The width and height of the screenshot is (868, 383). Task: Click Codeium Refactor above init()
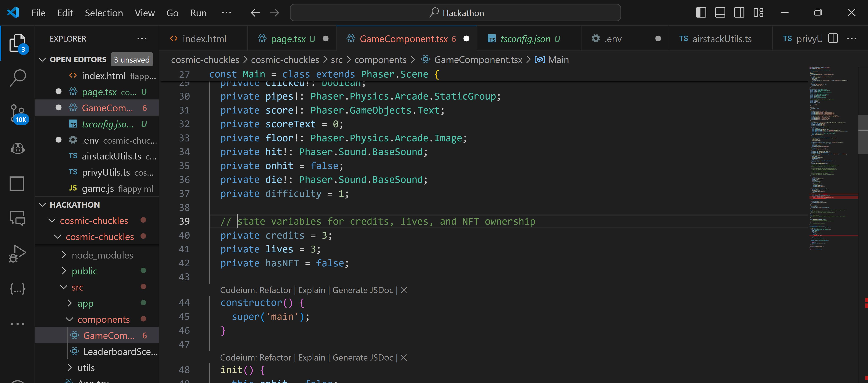[x=275, y=358]
